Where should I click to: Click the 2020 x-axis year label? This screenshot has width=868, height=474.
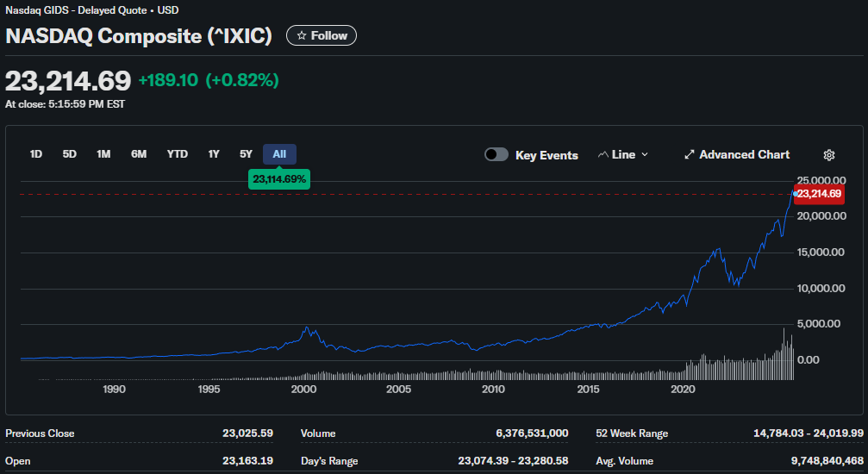coord(683,390)
